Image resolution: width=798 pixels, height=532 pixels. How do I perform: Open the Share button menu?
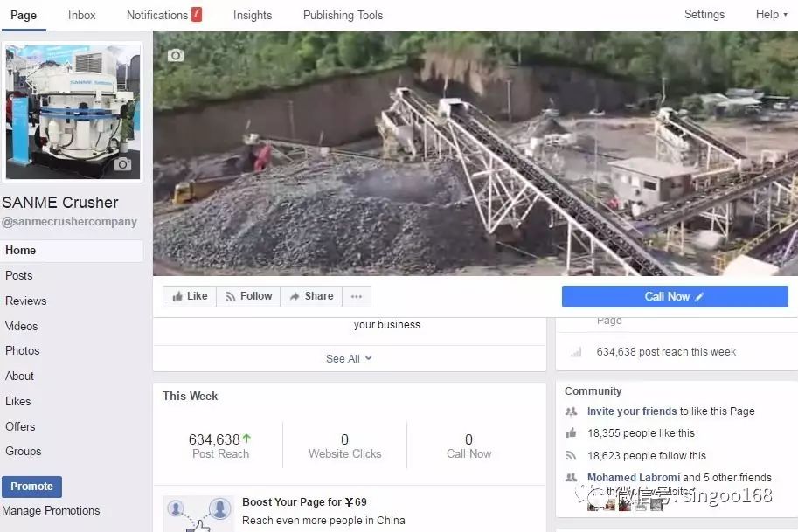click(x=311, y=296)
